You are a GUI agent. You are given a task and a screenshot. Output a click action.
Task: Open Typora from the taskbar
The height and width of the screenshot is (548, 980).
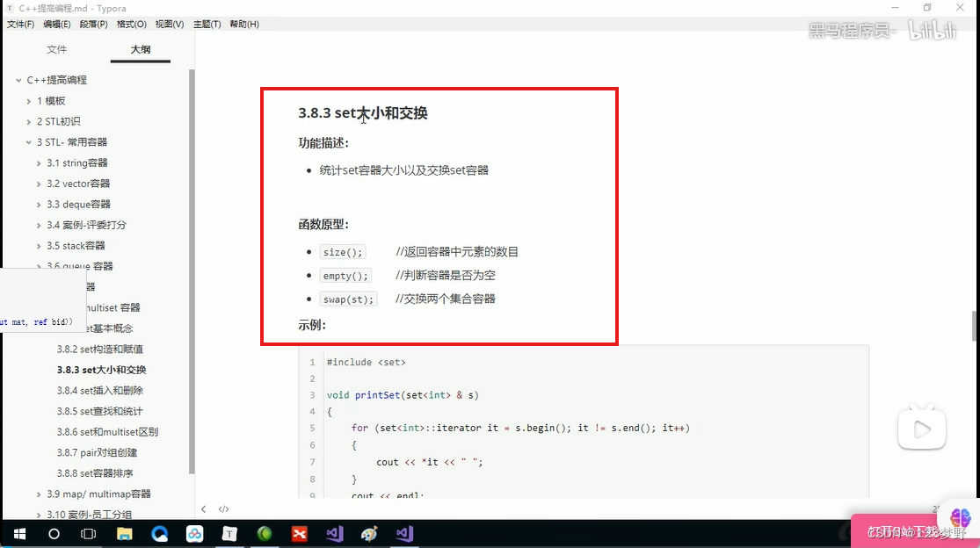229,533
